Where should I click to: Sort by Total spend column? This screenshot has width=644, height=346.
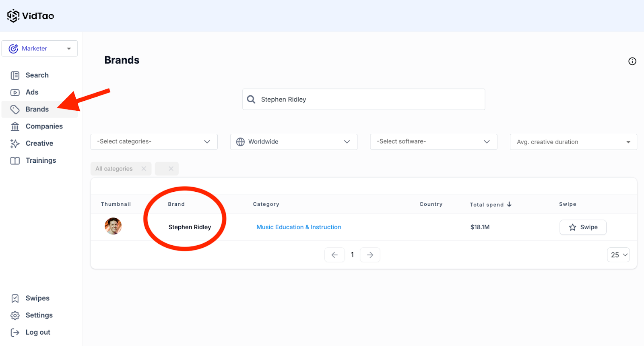click(x=491, y=205)
